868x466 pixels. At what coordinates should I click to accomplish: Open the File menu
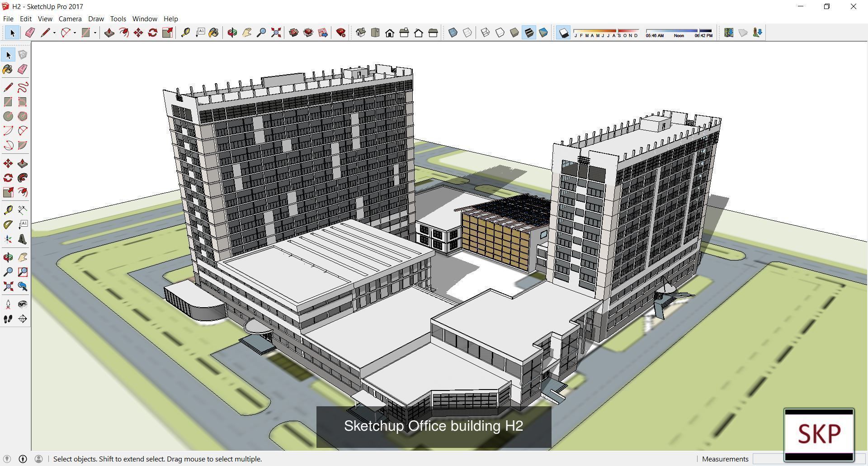coord(8,19)
